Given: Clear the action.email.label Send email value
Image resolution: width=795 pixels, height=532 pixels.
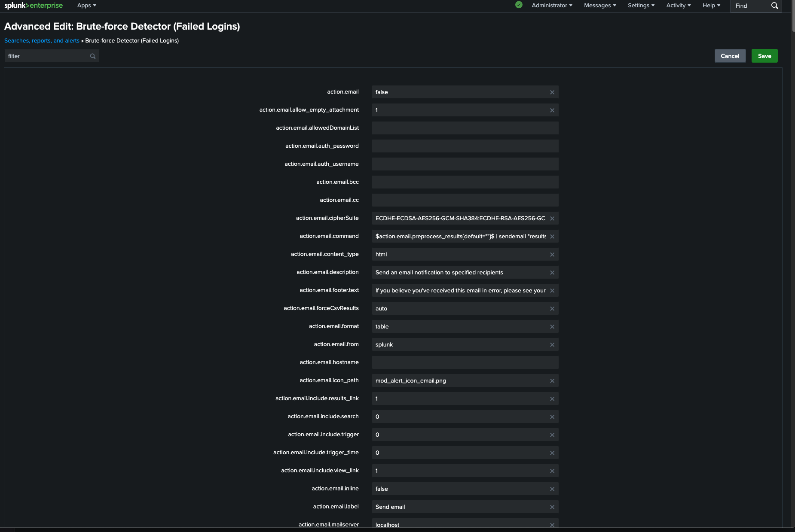Looking at the screenshot, I should tap(552, 507).
